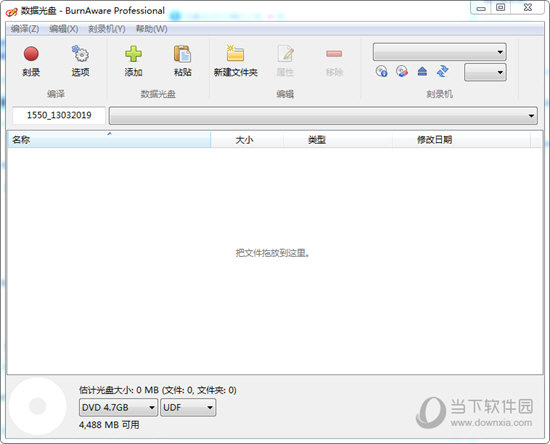
Task: Click the 把文件拖放到这里 drop area text
Action: click(x=273, y=253)
